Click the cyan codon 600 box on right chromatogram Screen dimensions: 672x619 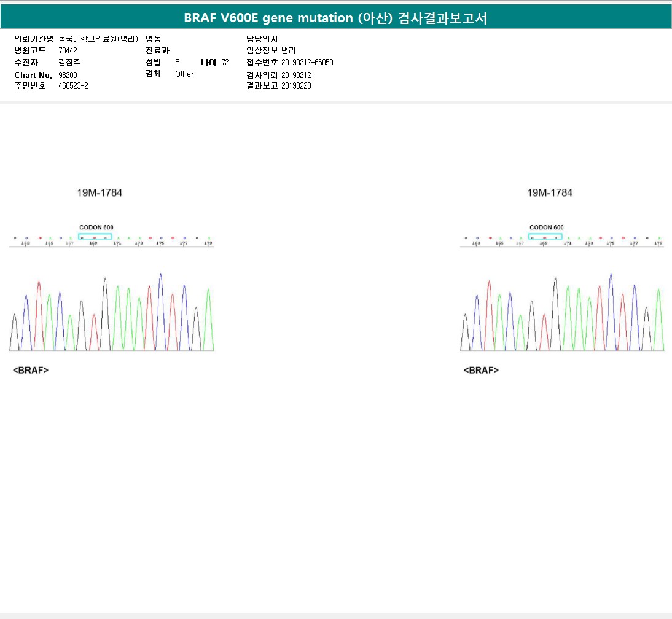[x=545, y=237]
